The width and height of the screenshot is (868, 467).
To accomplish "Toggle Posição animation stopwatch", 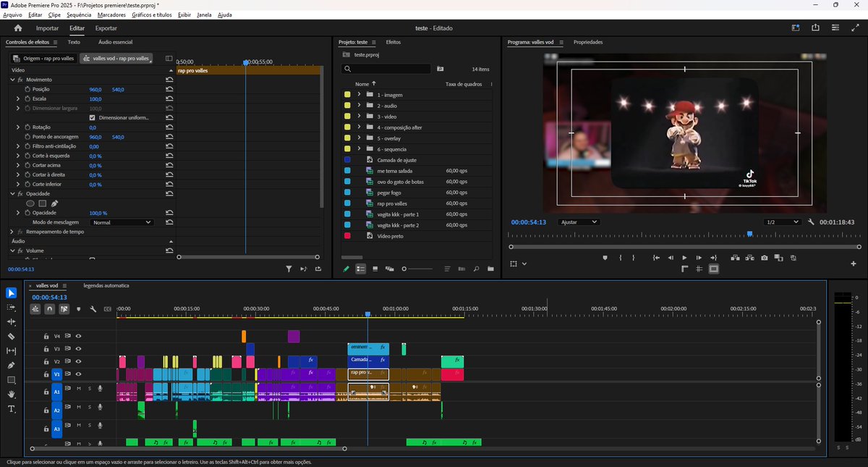I will [x=27, y=89].
